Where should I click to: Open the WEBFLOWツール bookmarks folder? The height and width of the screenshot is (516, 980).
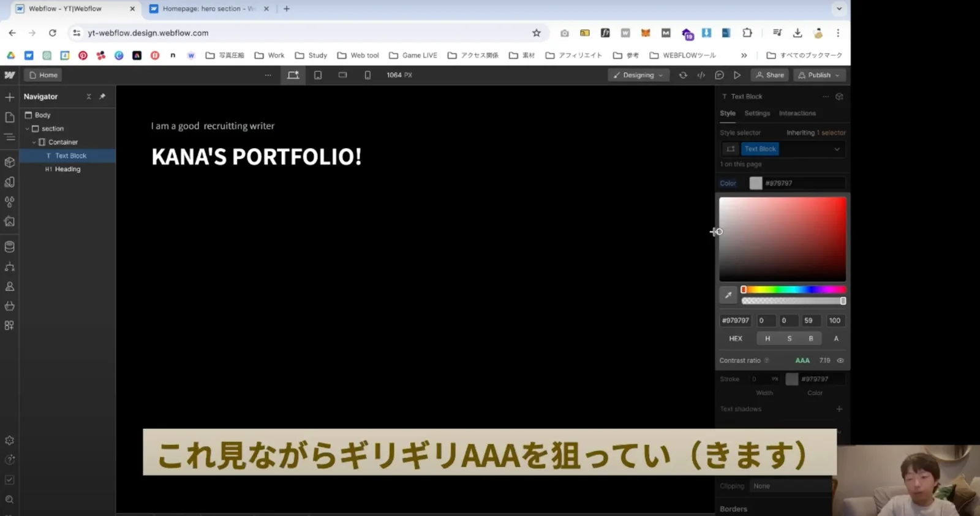click(682, 55)
